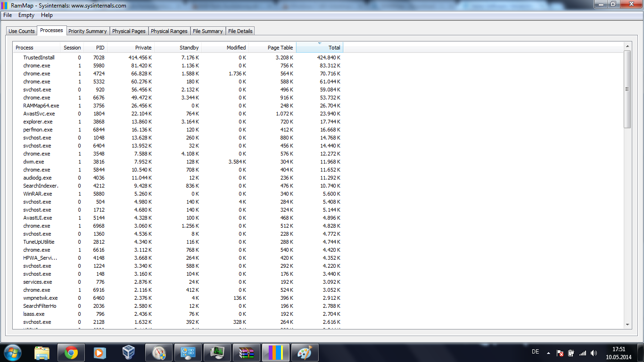This screenshot has height=362, width=644.
Task: Select the HPWA_Servi… row
Action: pos(178,258)
